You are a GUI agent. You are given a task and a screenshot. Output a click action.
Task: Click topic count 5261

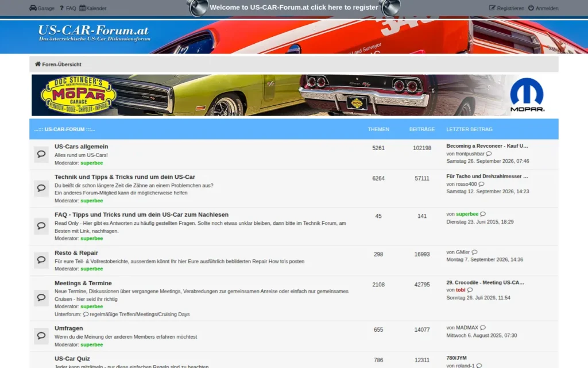click(378, 148)
